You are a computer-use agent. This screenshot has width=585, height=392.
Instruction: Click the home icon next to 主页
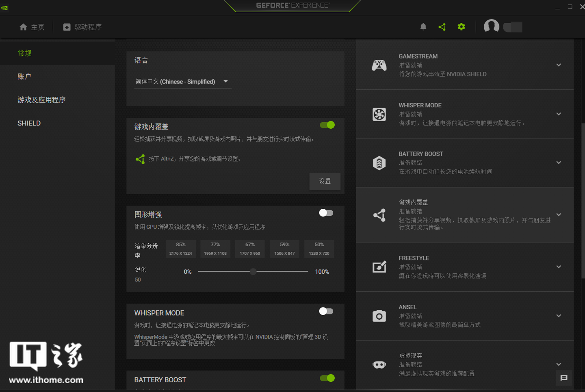(23, 27)
